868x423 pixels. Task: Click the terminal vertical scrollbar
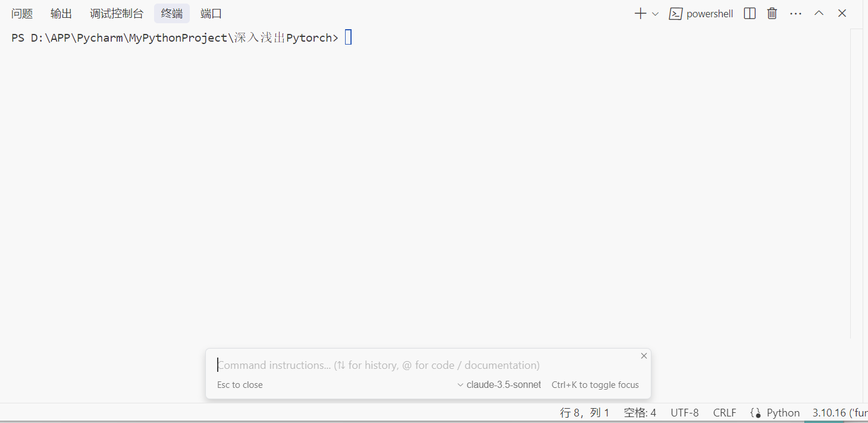coord(856,183)
